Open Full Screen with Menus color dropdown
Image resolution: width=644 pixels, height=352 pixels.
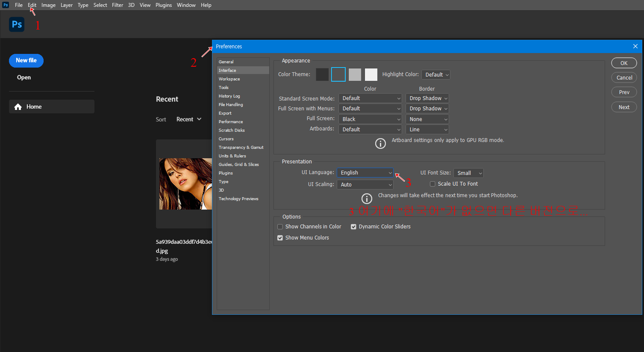click(x=370, y=109)
